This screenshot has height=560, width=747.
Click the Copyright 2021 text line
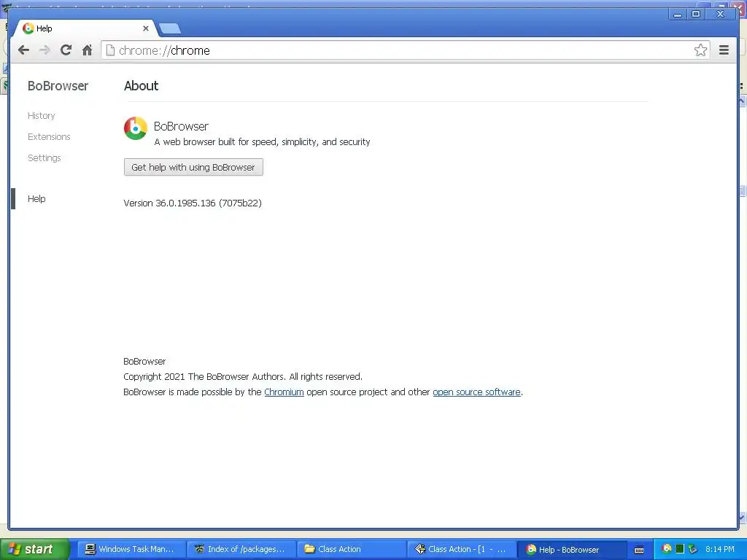(x=243, y=377)
